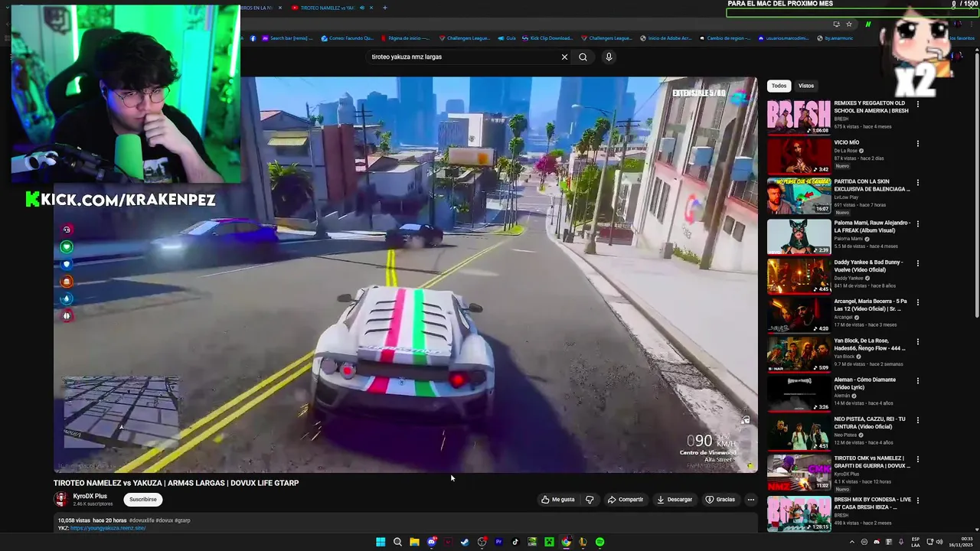Screen dimensions: 980x551
Task: Open Kick Clip Download bookmark
Action: 547,38
